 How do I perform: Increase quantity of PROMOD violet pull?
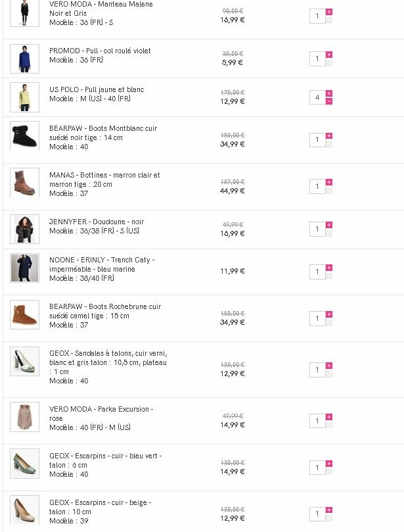click(x=329, y=55)
